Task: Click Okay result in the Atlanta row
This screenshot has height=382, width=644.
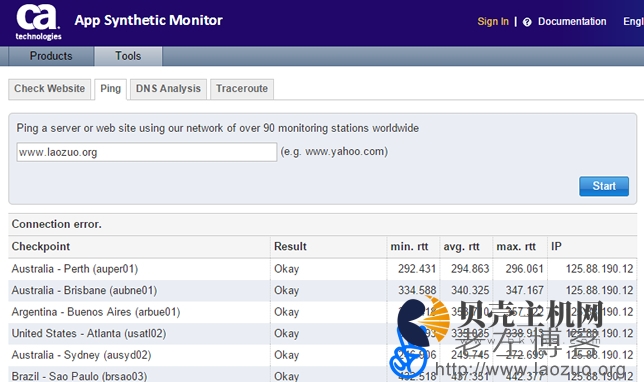Action: coord(286,333)
